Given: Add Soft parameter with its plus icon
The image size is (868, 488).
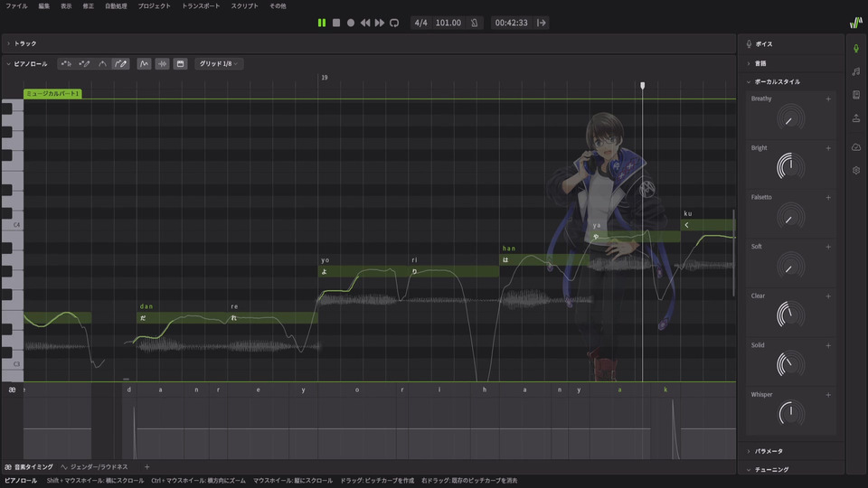Looking at the screenshot, I should [828, 247].
